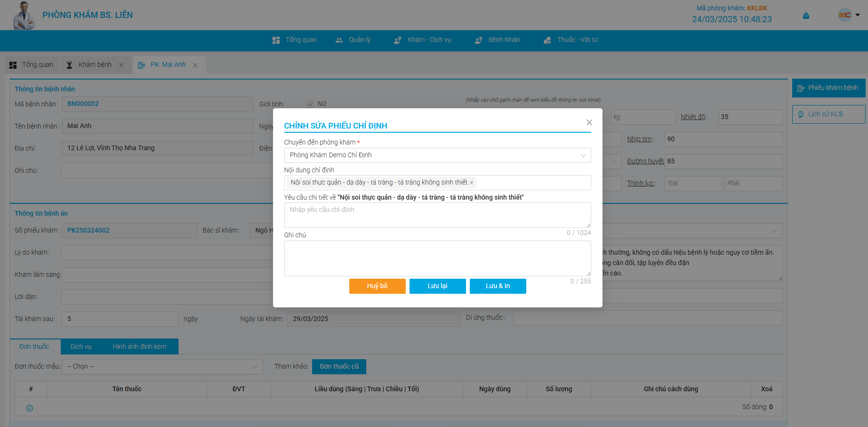Close the Khám bệnh tab
The image size is (868, 427).
click(x=121, y=65)
